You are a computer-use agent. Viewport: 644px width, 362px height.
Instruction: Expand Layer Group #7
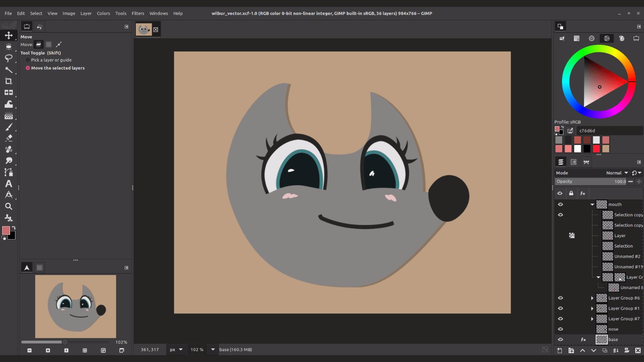point(592,319)
